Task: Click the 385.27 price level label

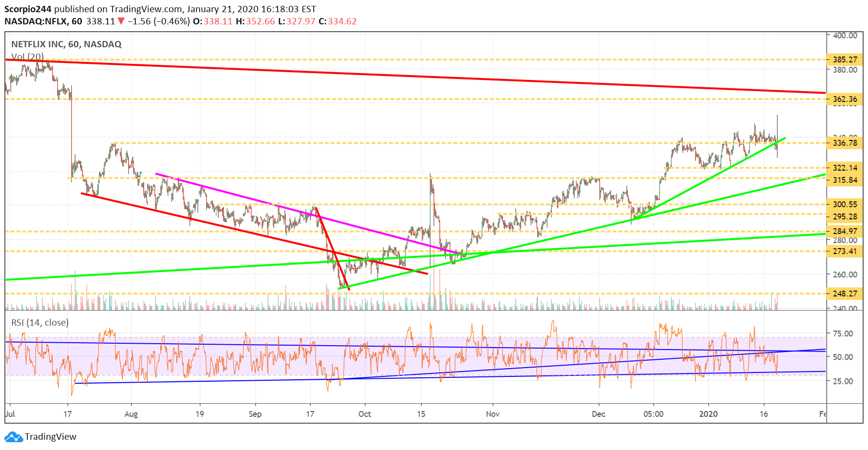Action: point(845,59)
